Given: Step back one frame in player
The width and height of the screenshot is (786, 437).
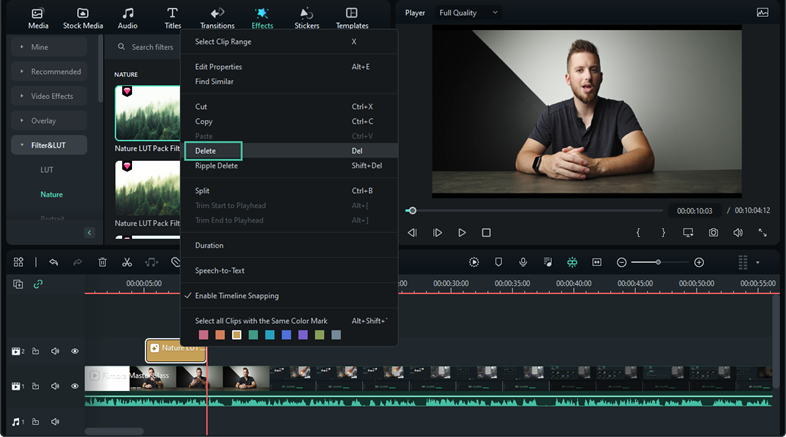Looking at the screenshot, I should 412,233.
